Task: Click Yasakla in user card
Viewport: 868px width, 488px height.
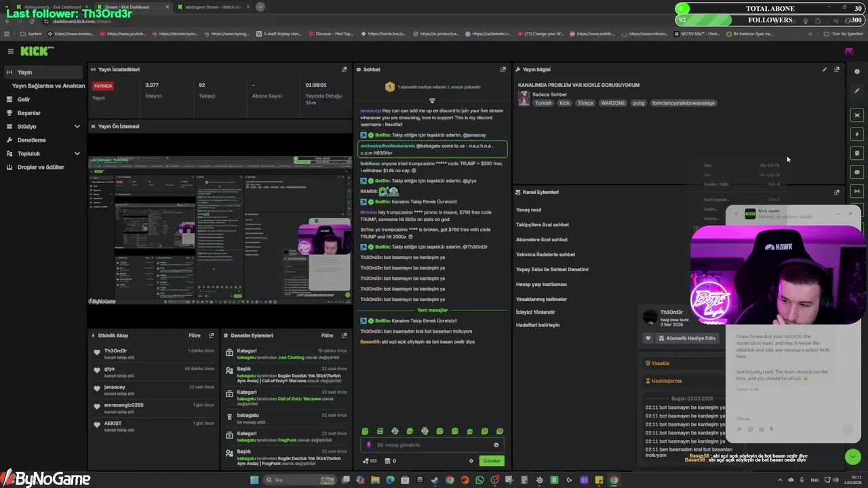Action: 657,363
